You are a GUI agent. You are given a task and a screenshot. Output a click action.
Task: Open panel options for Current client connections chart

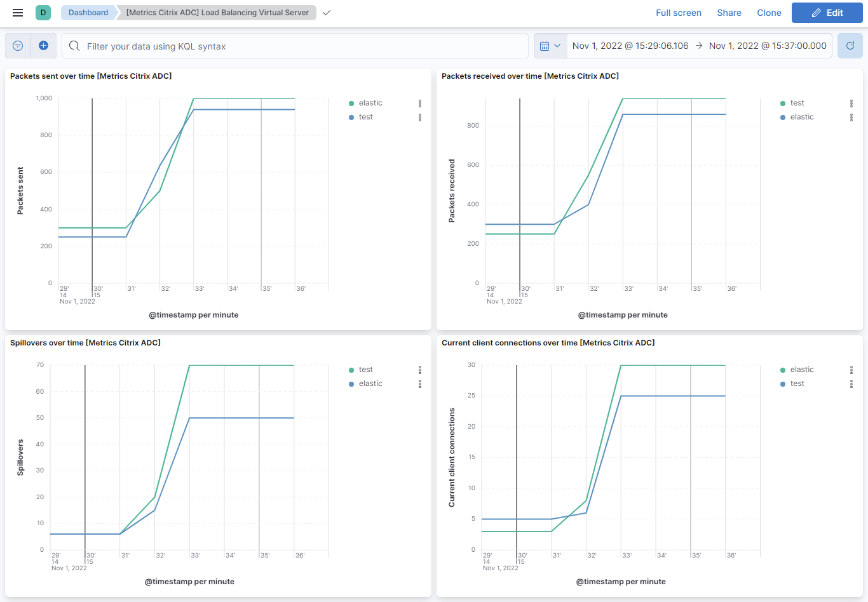click(x=851, y=369)
